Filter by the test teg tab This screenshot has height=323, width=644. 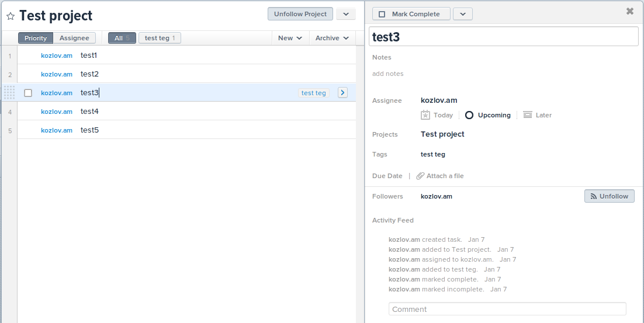point(160,38)
